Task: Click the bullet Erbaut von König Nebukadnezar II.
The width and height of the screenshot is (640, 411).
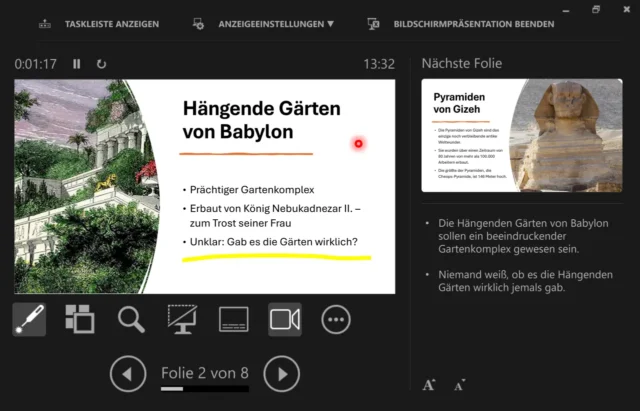Action: pos(275,216)
